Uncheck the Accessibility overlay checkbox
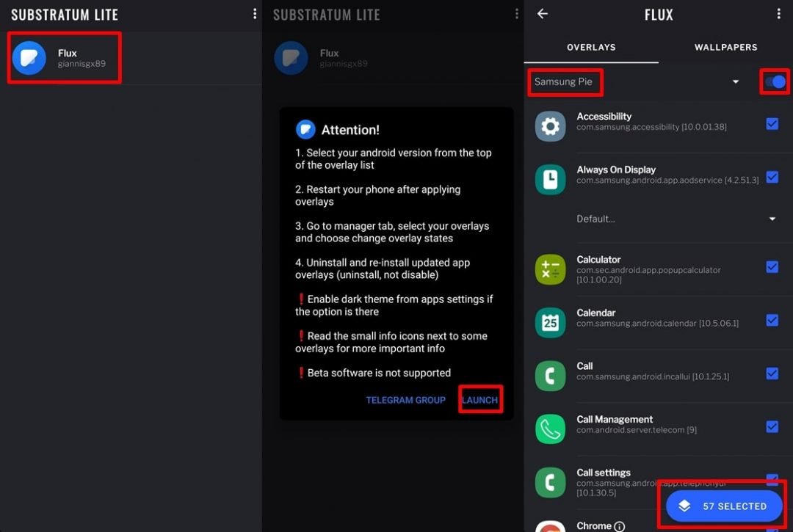 772,124
